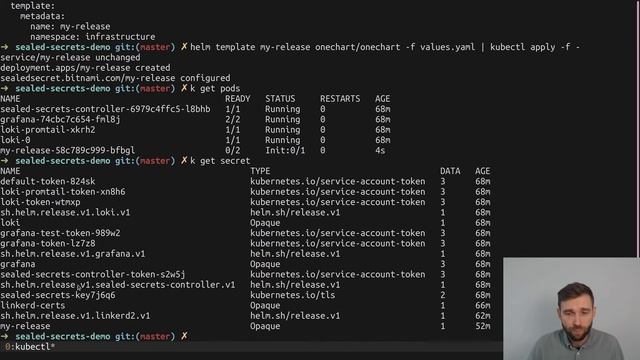The image size is (640, 360).
Task: Click the empty prompt at last command line
Action: coord(94,337)
